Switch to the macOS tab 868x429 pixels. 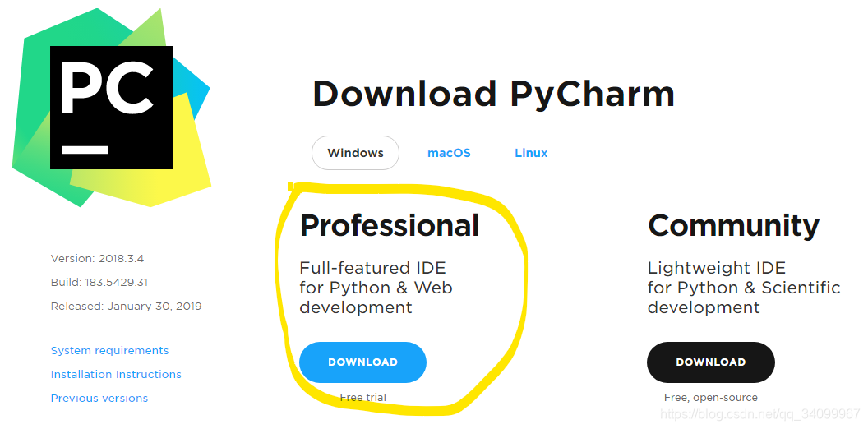449,153
